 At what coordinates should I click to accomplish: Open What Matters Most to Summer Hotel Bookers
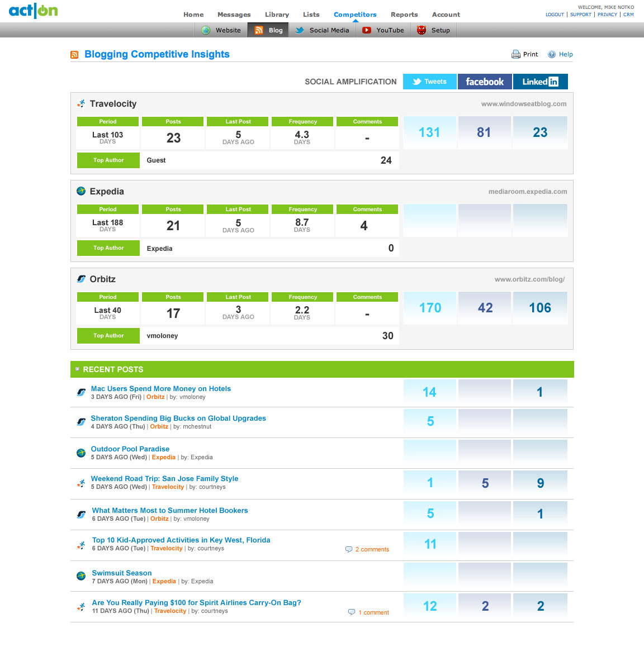coord(169,511)
